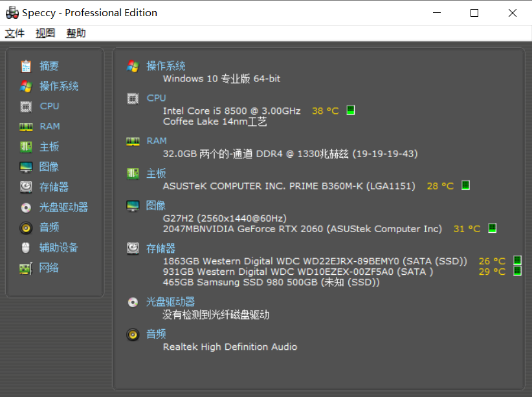This screenshot has height=397, width=532.
Task: Click the motherboard icon in summary panel
Action: (133, 173)
